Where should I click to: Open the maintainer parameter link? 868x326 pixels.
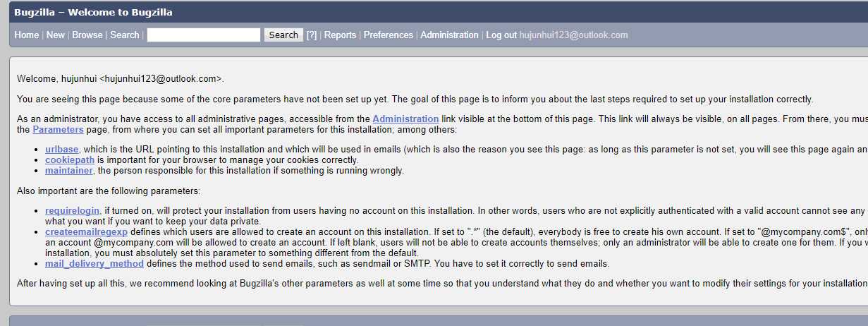click(x=69, y=171)
